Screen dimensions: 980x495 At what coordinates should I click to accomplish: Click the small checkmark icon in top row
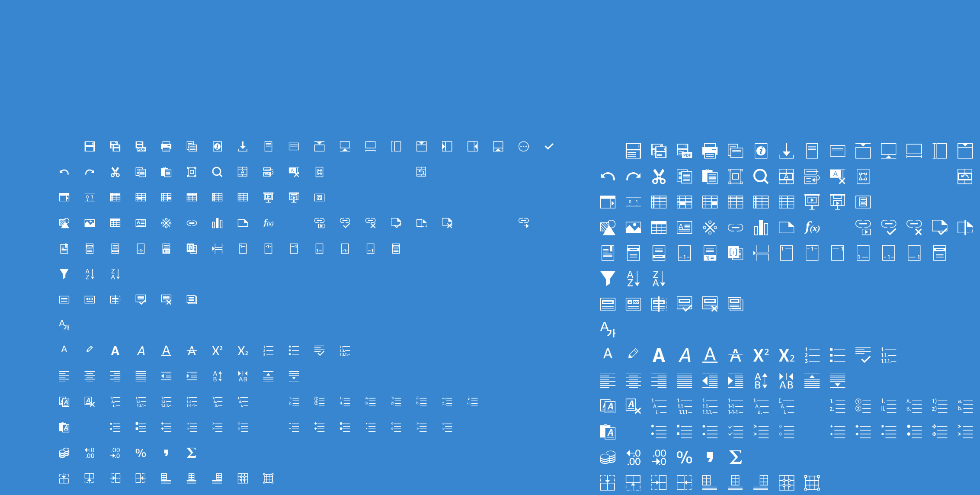click(549, 147)
